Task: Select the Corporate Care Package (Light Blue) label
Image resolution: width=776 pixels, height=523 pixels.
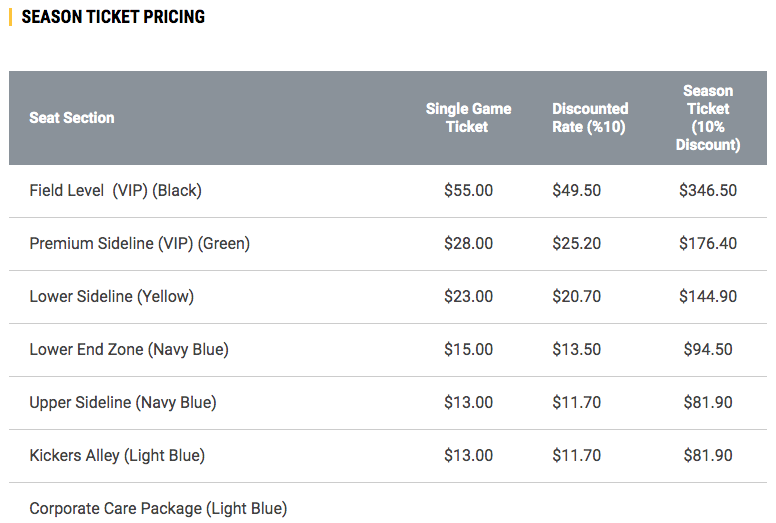Action: (158, 508)
